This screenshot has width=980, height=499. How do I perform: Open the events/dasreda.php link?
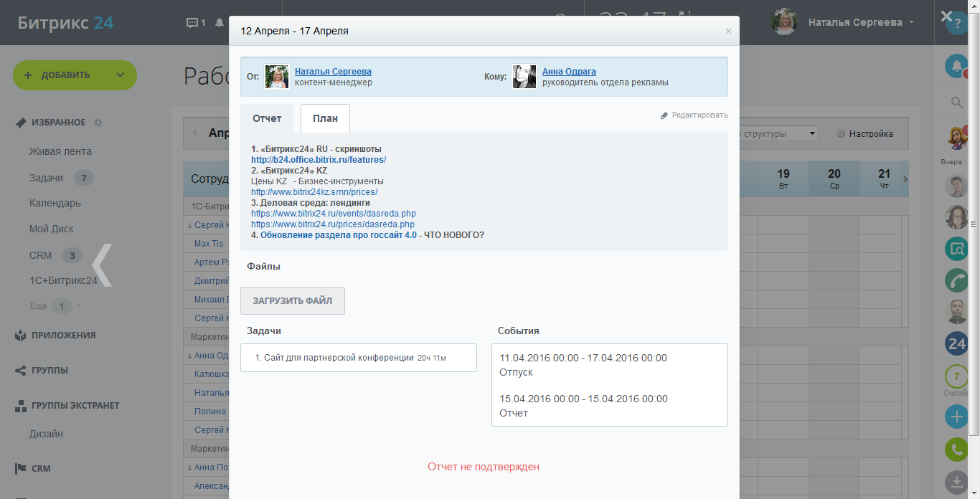pyautogui.click(x=334, y=214)
